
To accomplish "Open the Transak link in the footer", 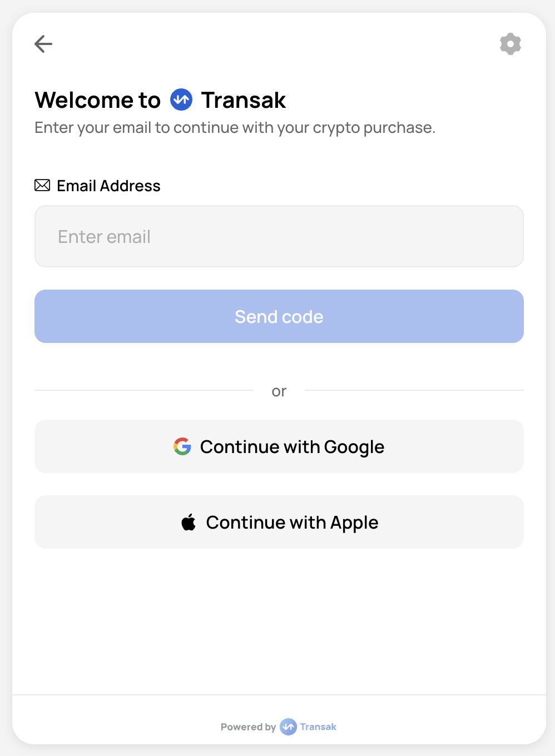I will tap(318, 727).
